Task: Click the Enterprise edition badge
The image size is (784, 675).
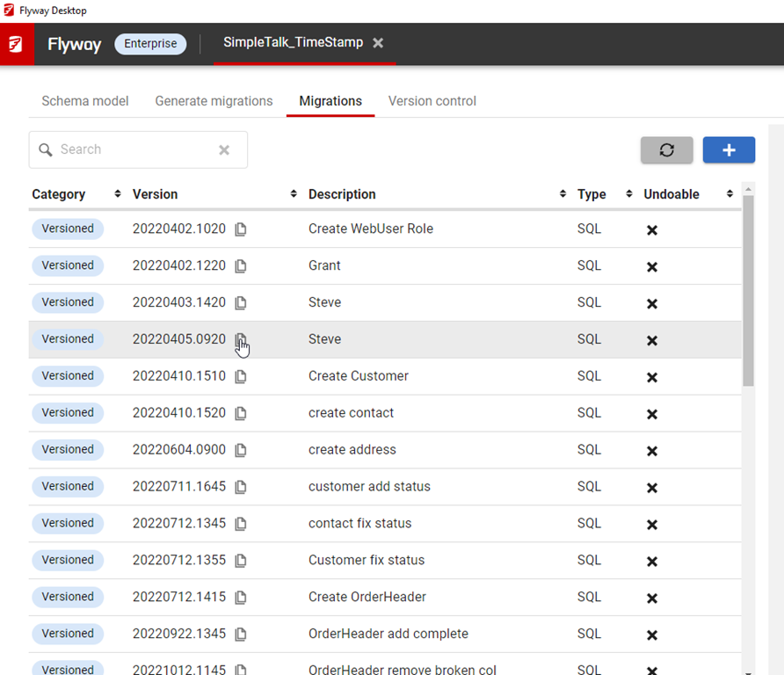Action: (150, 44)
